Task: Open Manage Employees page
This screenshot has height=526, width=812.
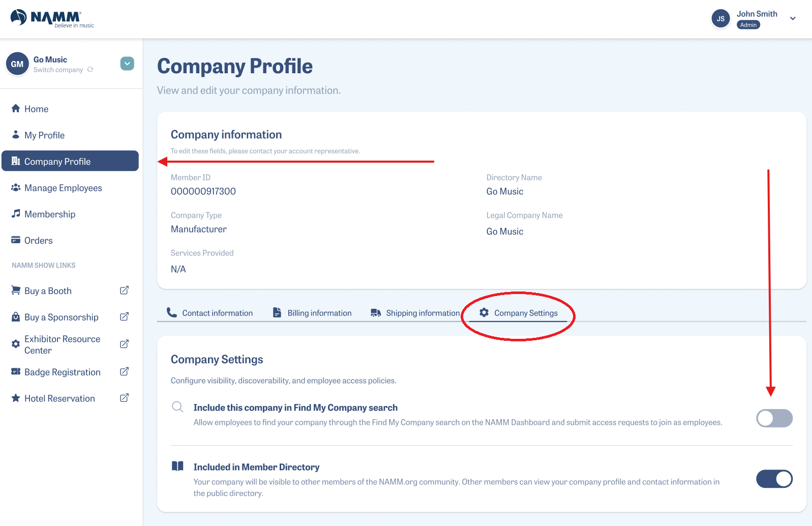Action: tap(70, 188)
